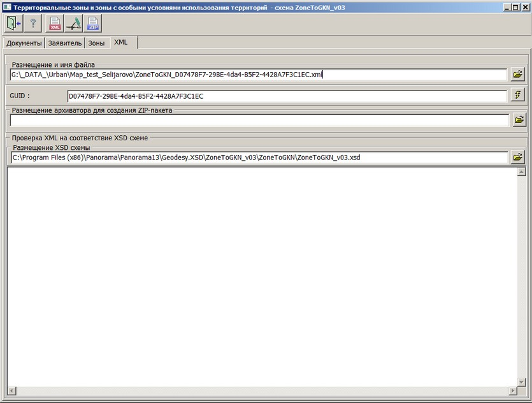
Task: Click the create XML file icon
Action: pos(55,24)
